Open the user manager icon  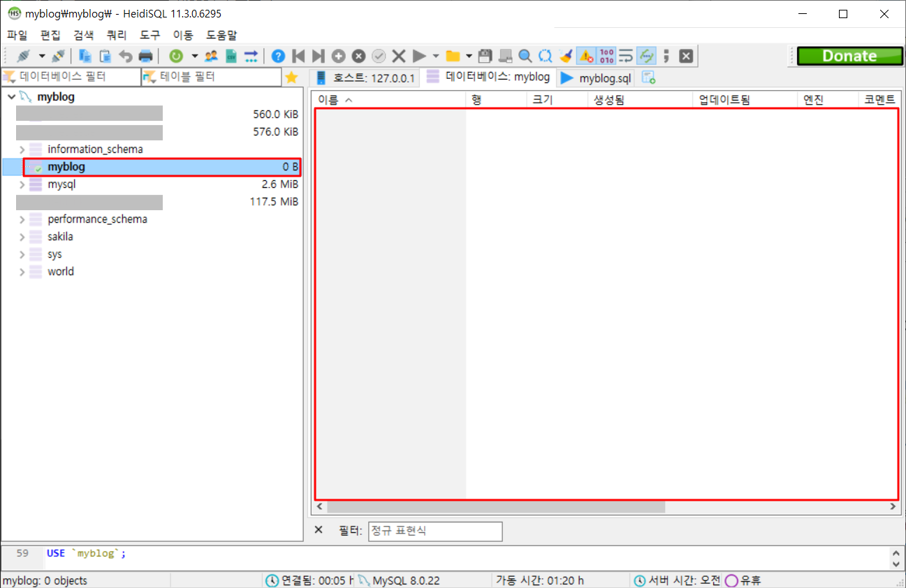pos(211,56)
